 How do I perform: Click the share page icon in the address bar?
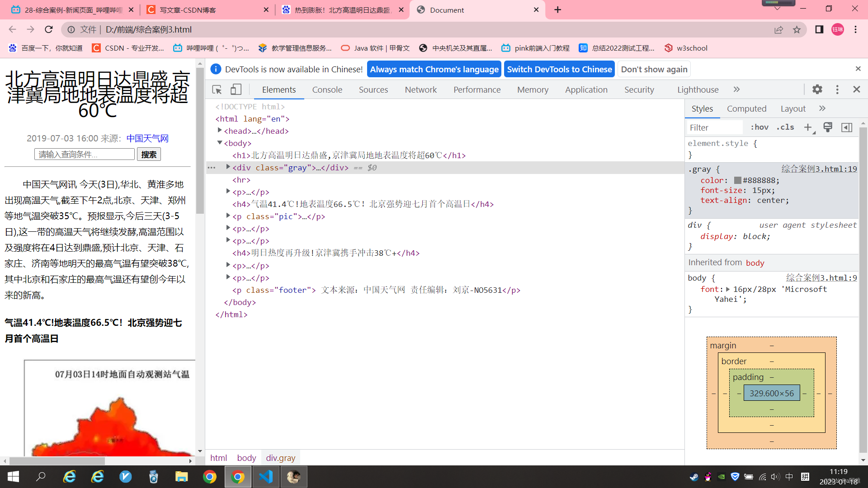tap(778, 30)
